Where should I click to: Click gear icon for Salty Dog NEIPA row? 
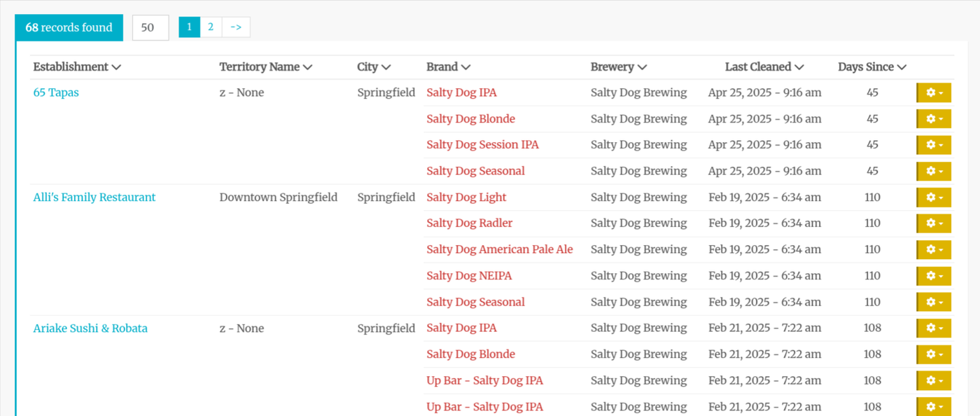[934, 276]
